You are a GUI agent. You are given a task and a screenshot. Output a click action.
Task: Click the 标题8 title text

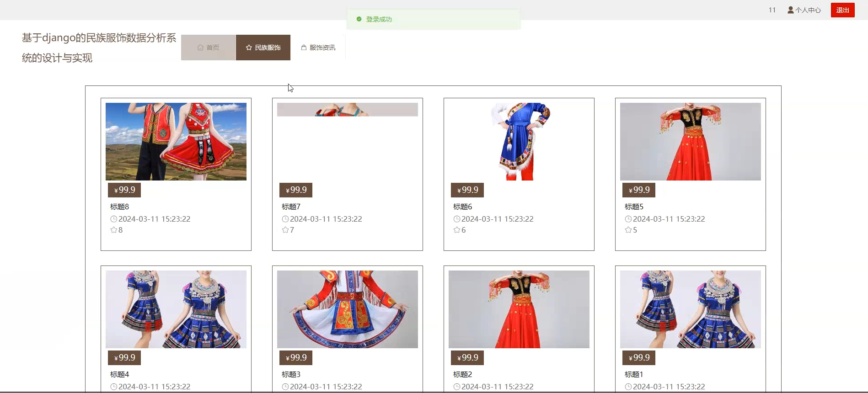coord(119,207)
